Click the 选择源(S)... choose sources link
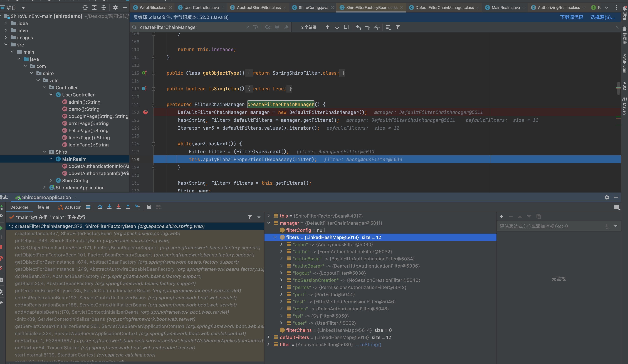Screen dimensions: 628x364 (x=602, y=17)
